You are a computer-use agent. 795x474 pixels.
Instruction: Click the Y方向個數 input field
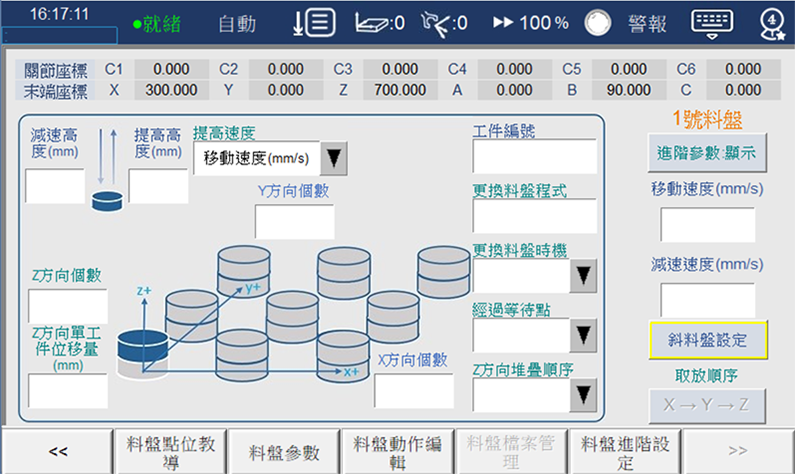tap(295, 222)
